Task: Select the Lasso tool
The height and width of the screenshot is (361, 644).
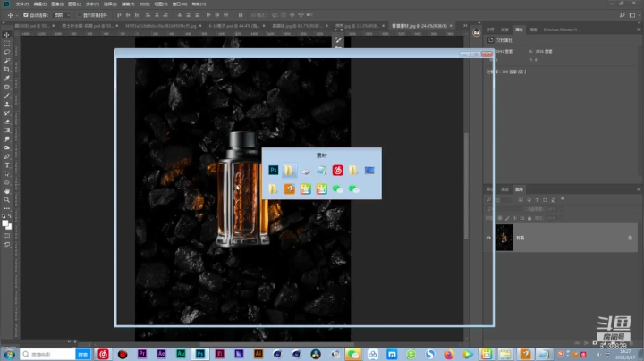Action: (x=7, y=52)
